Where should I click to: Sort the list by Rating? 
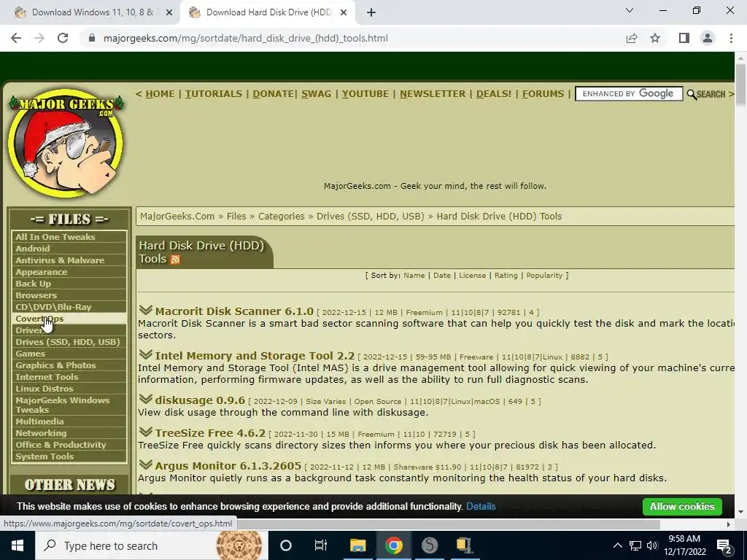coord(506,275)
